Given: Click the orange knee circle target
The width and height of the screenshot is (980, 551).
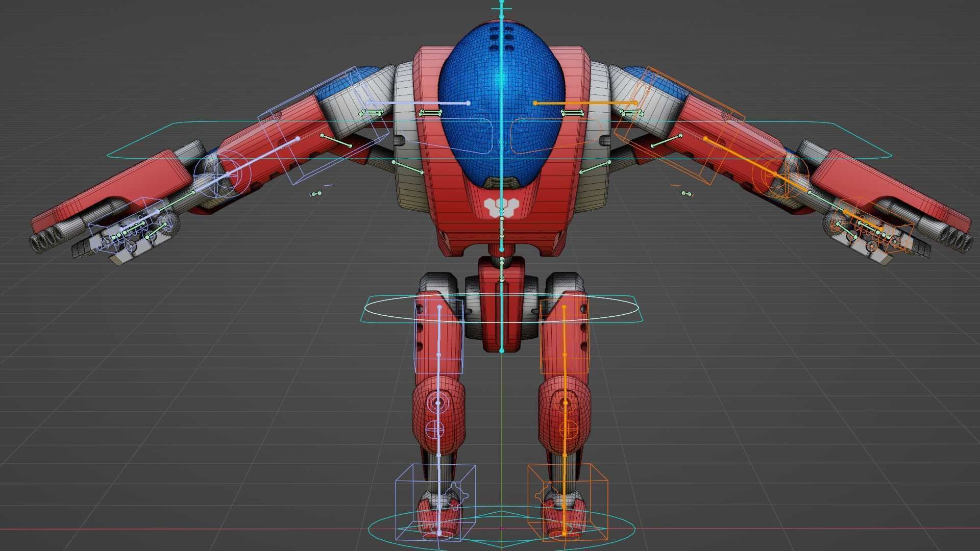Looking at the screenshot, I should pos(566,403).
